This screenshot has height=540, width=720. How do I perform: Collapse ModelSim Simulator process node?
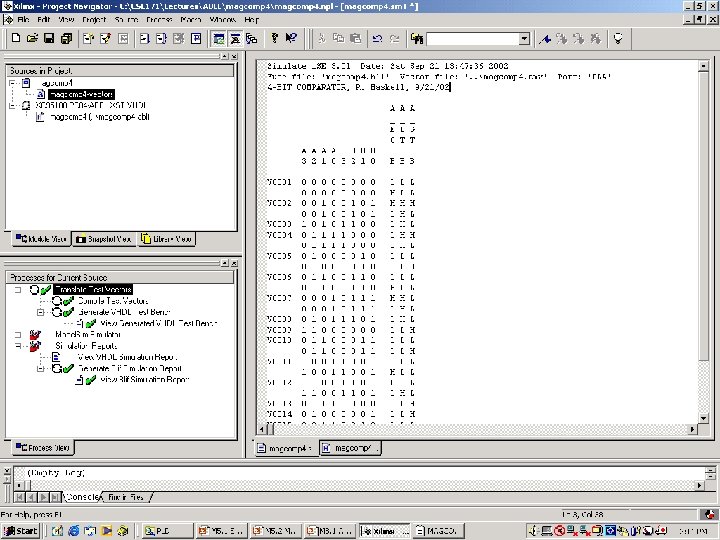[18, 335]
